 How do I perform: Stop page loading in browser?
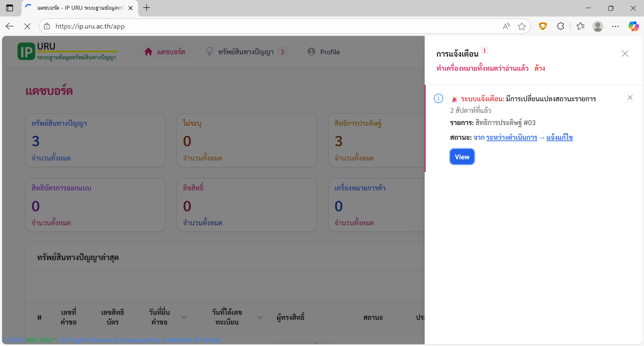pyautogui.click(x=28, y=26)
